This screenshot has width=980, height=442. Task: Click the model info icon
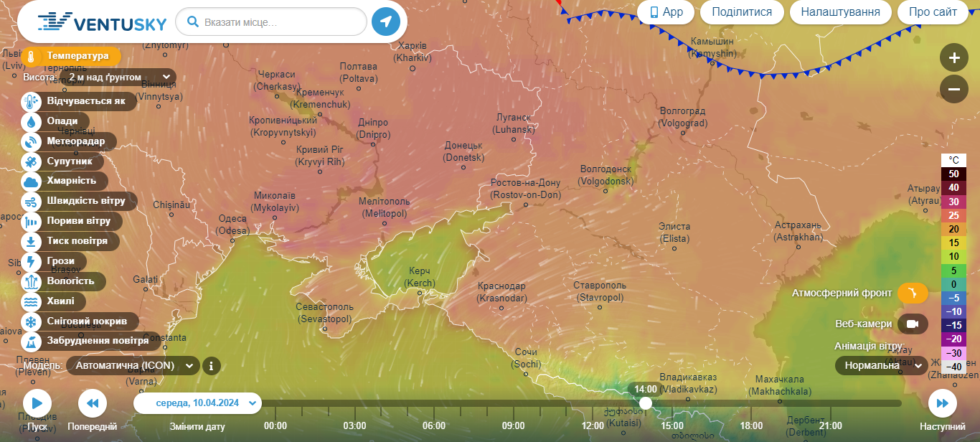pyautogui.click(x=211, y=366)
